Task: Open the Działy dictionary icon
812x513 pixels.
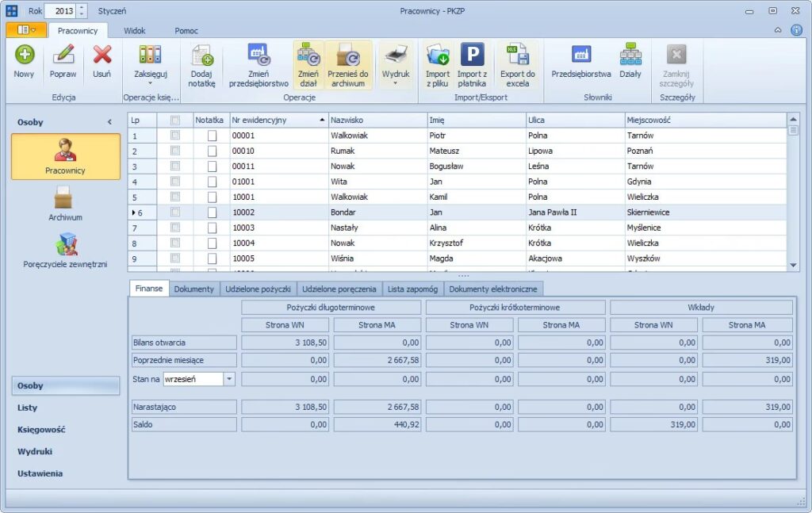Action: [630, 56]
